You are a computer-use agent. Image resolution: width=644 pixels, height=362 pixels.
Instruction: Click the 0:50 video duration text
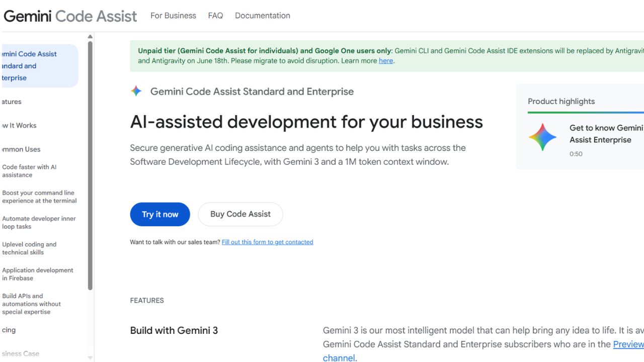[576, 154]
